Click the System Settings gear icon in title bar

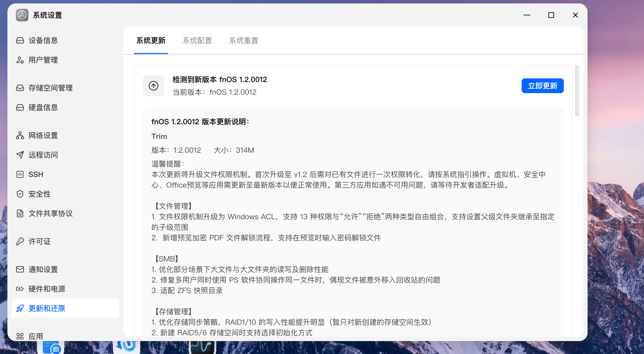(22, 15)
